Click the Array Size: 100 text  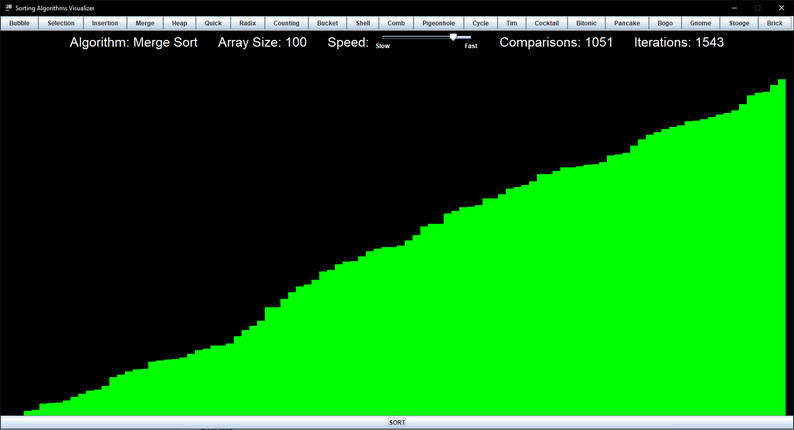coord(262,43)
